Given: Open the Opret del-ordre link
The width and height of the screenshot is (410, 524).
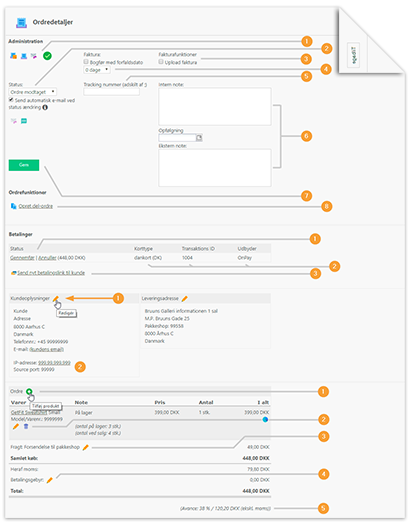Looking at the screenshot, I should [35, 206].
